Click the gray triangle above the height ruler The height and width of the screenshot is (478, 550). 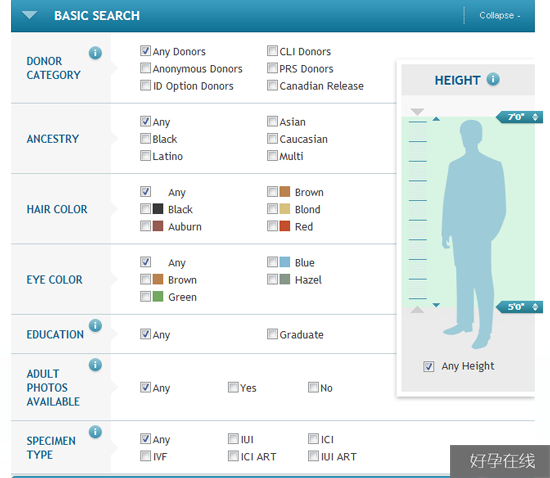click(x=417, y=112)
